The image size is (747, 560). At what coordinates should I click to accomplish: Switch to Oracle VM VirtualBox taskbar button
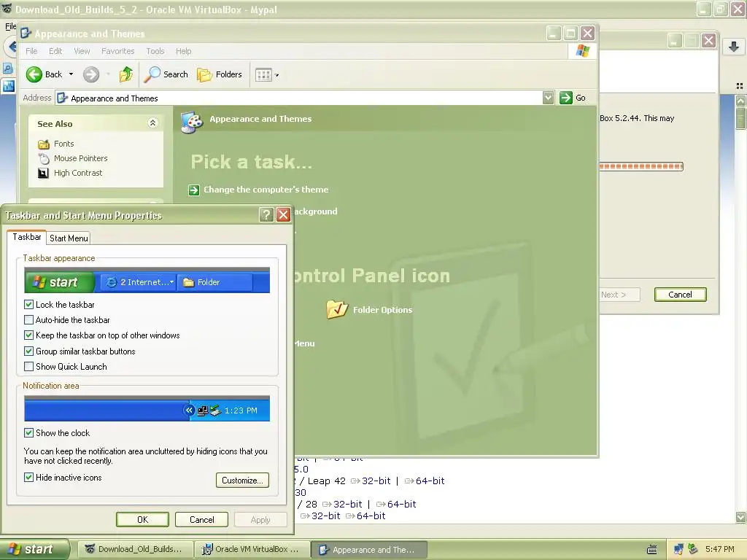click(x=252, y=549)
